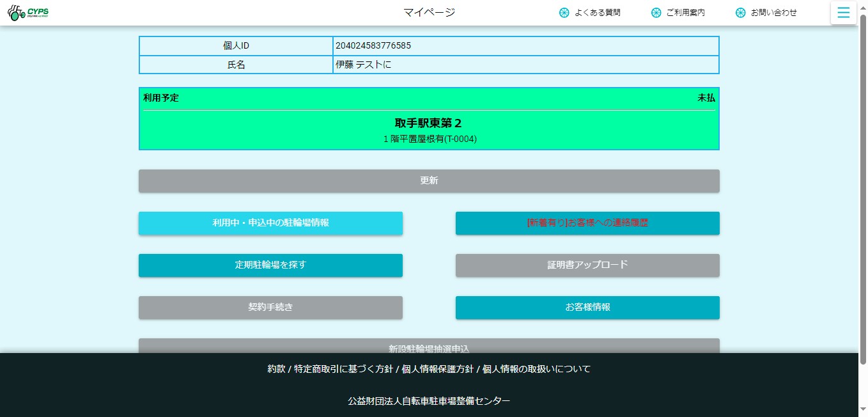
Task: Click the wheel icon beside よくある質問
Action: 564,13
